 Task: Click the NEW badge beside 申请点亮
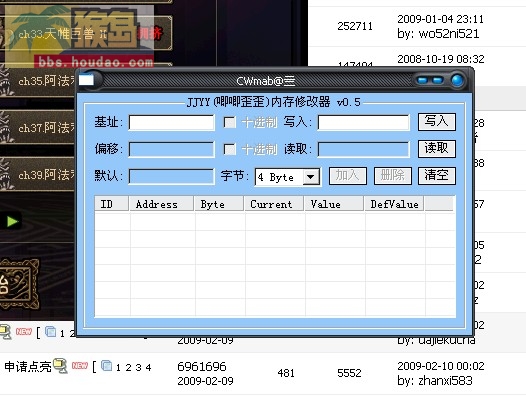(80, 366)
